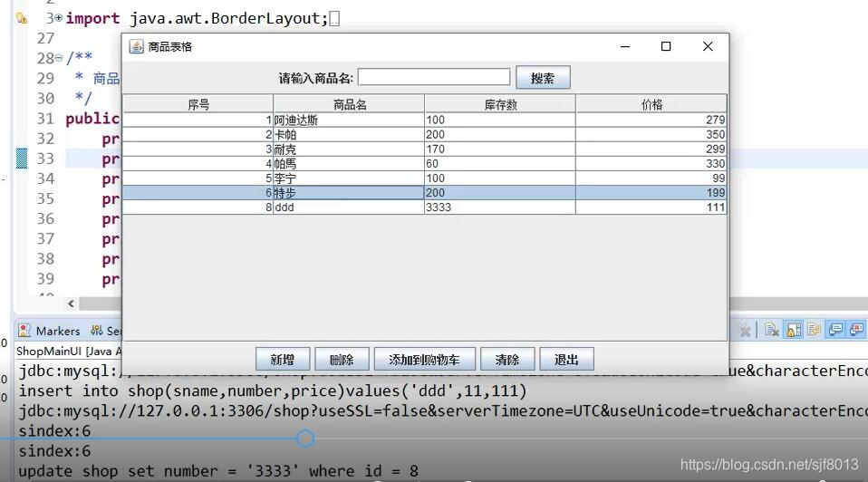Click the 清除 button
Image resolution: width=868 pixels, height=482 pixels.
(x=507, y=360)
